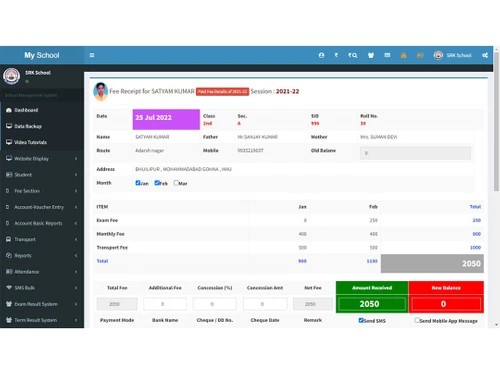Image resolution: width=500 pixels, height=375 pixels.
Task: Click the Term Result System icon
Action: point(9,320)
